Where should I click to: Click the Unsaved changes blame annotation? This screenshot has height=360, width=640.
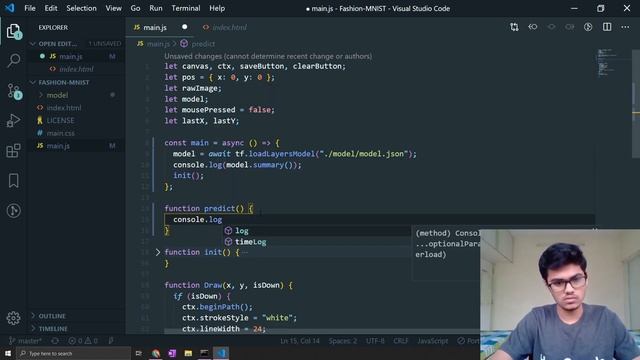[x=268, y=56]
